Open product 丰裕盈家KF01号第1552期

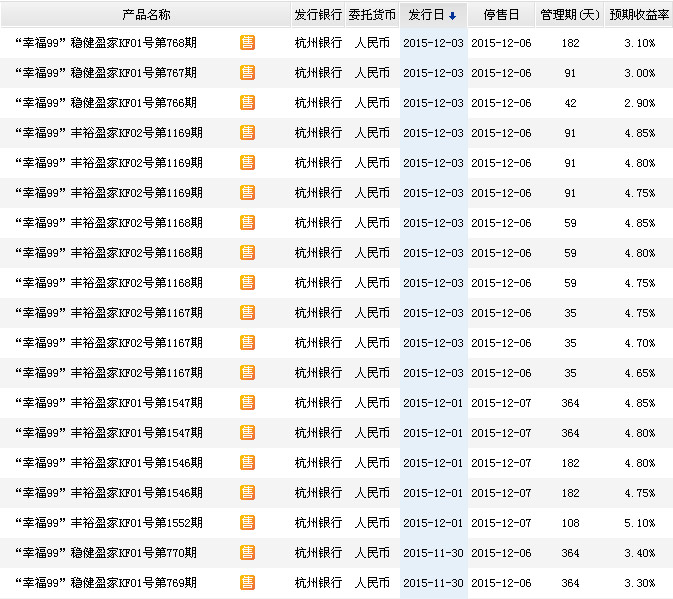(x=109, y=523)
